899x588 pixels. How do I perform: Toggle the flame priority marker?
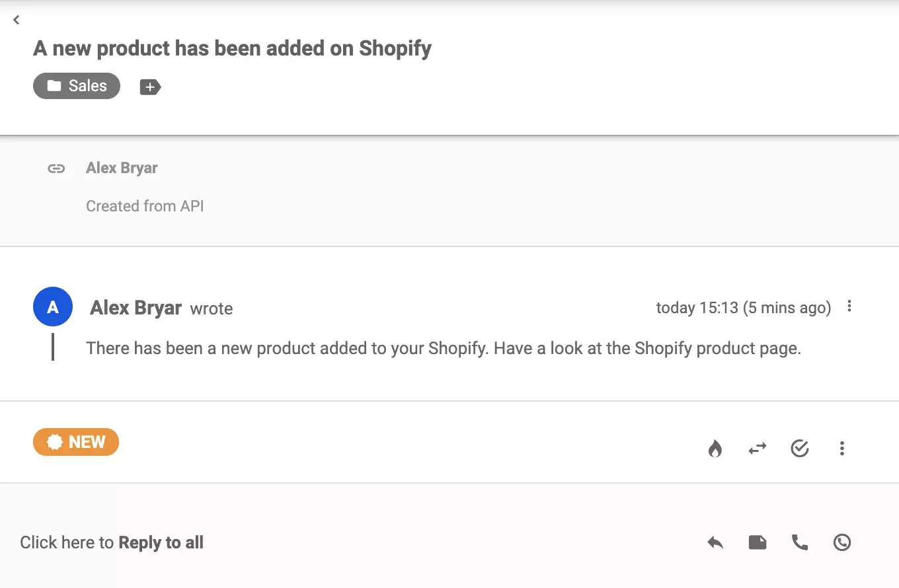click(715, 448)
